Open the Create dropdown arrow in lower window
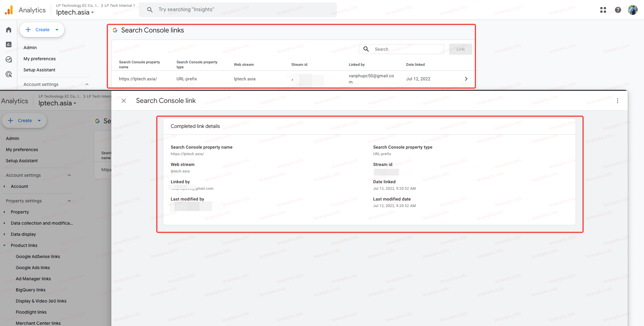Image resolution: width=644 pixels, height=326 pixels. [39, 121]
